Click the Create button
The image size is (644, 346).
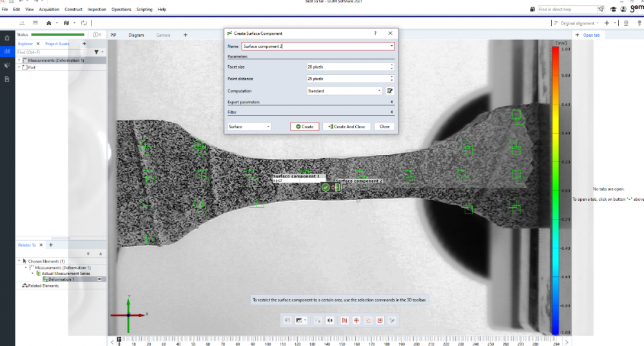304,127
